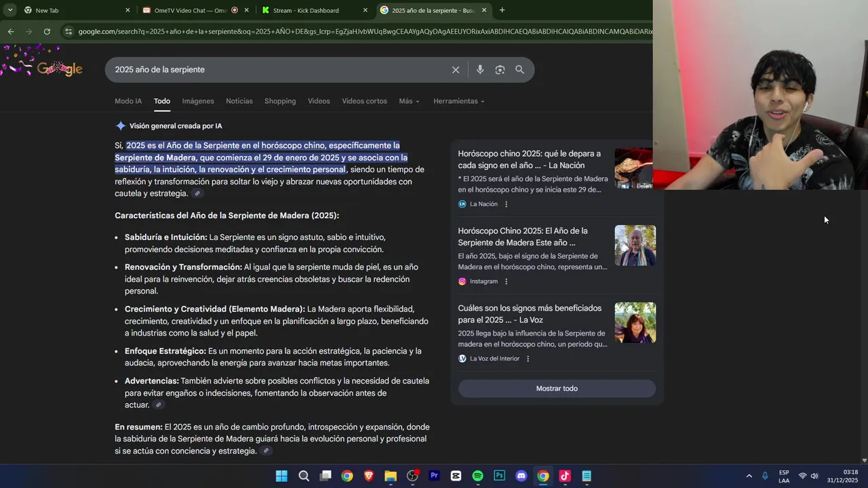
Task: Click the source link icon after 'cautela y estrategia'
Action: (x=197, y=194)
